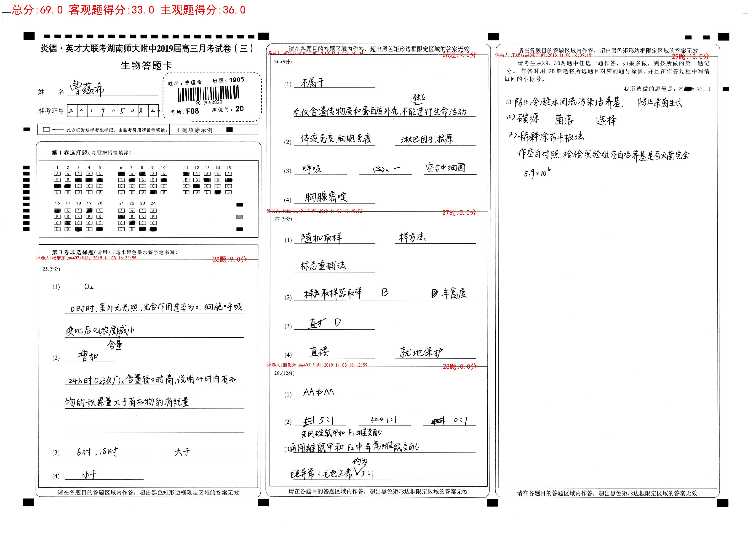Click the arrow pointing at the absent box

click(58, 130)
